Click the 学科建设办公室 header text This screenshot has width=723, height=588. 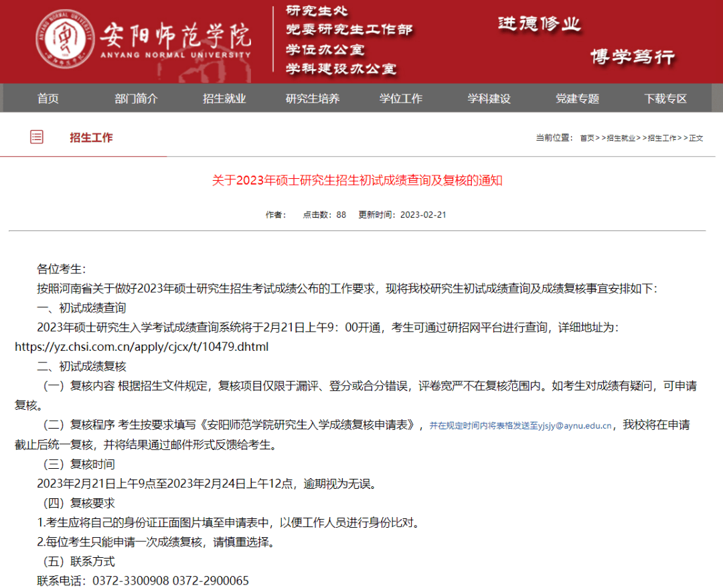click(x=341, y=69)
